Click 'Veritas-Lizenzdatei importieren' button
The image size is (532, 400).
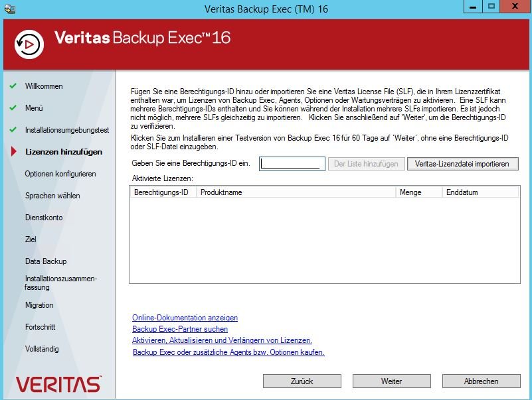click(462, 164)
